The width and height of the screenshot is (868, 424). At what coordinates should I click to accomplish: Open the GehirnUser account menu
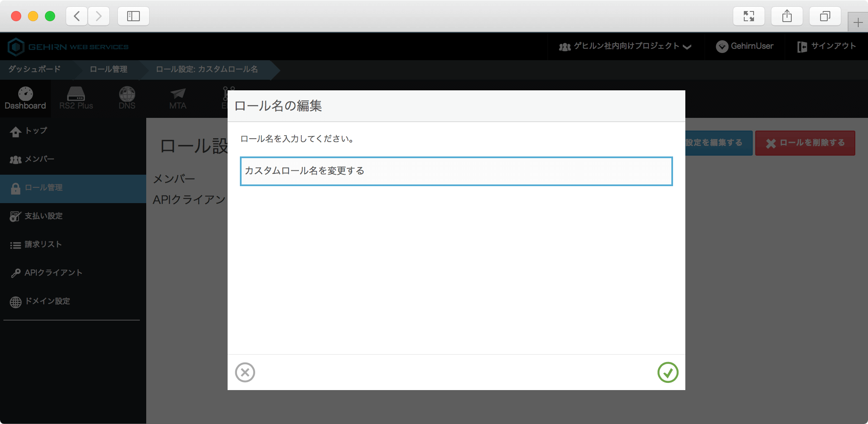(745, 46)
